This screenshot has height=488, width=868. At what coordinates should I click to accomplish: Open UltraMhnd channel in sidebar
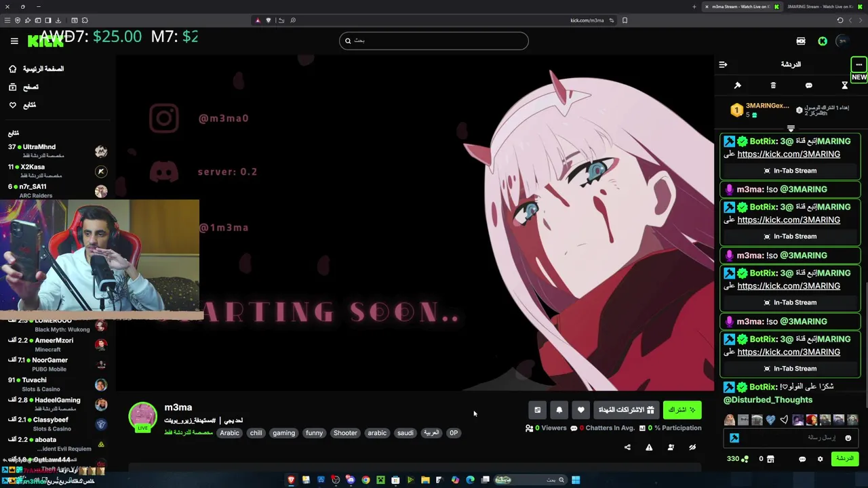pos(57,151)
